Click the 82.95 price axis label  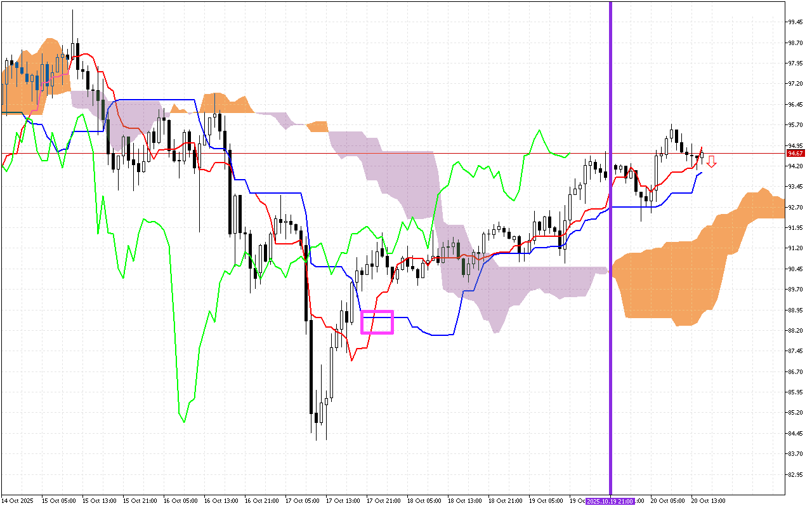pos(796,474)
